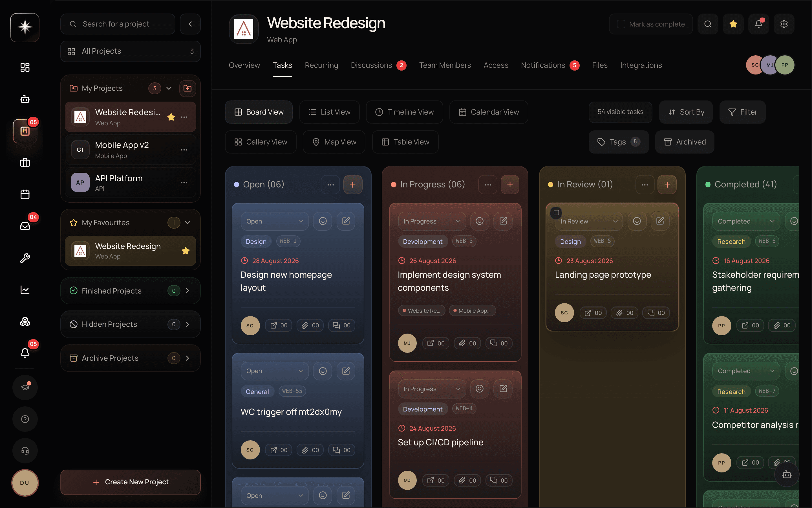Screen dimensions: 812x508
Task: Click the Sort By button
Action: pyautogui.click(x=685, y=112)
